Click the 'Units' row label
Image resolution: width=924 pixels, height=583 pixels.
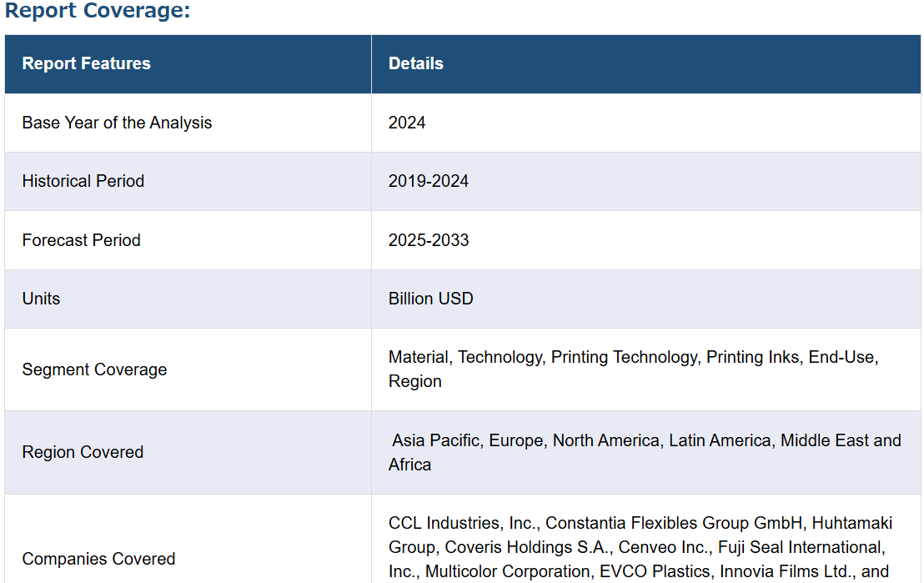(x=41, y=299)
